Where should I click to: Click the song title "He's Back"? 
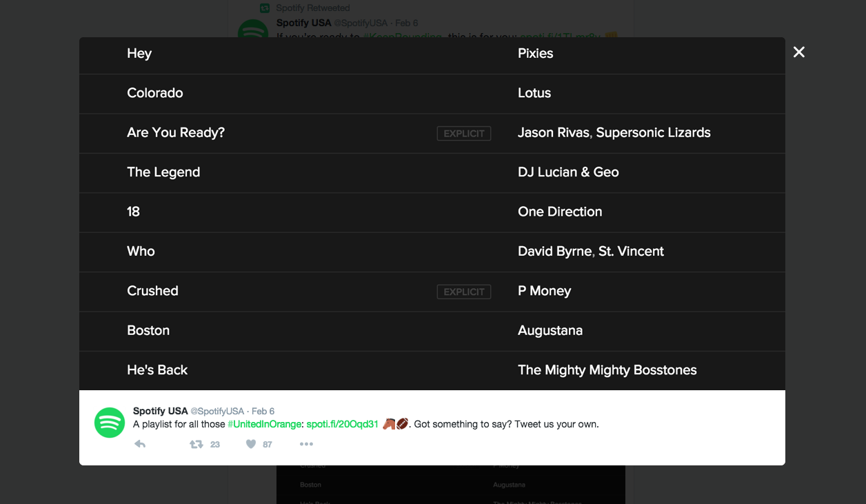pos(157,370)
